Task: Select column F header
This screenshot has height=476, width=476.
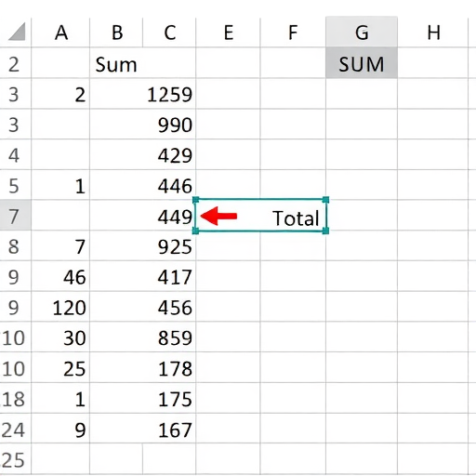Action: coord(293,33)
